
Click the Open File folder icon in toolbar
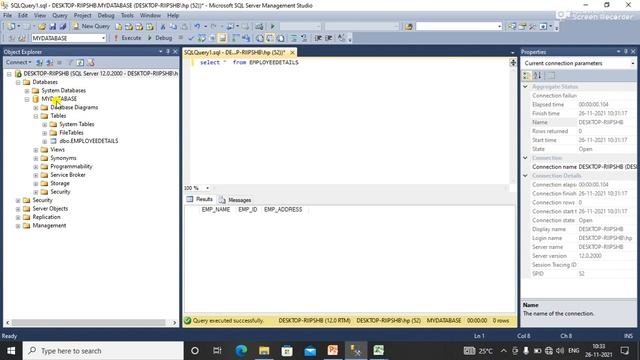(x=42, y=27)
